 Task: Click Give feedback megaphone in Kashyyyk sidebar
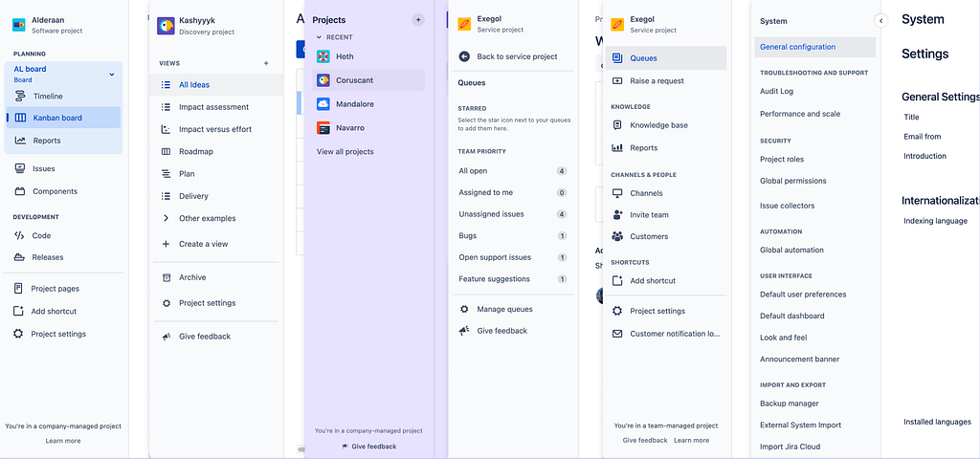click(167, 336)
